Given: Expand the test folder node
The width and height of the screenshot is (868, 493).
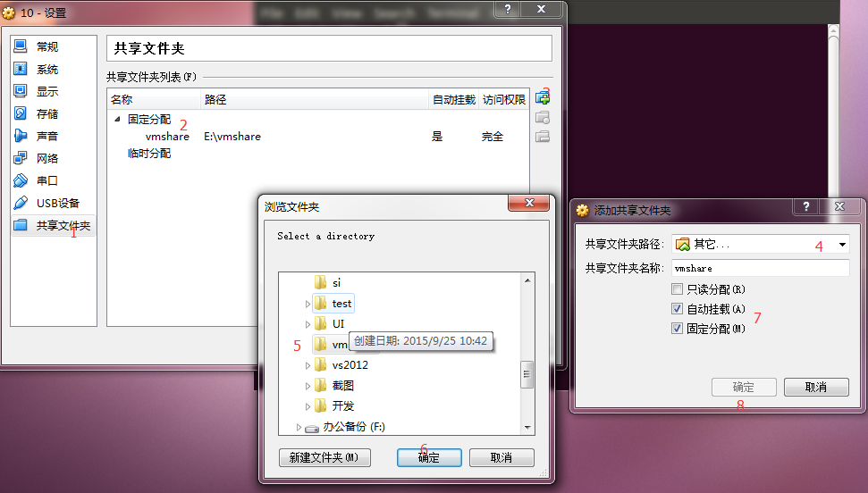Looking at the screenshot, I should (308, 304).
